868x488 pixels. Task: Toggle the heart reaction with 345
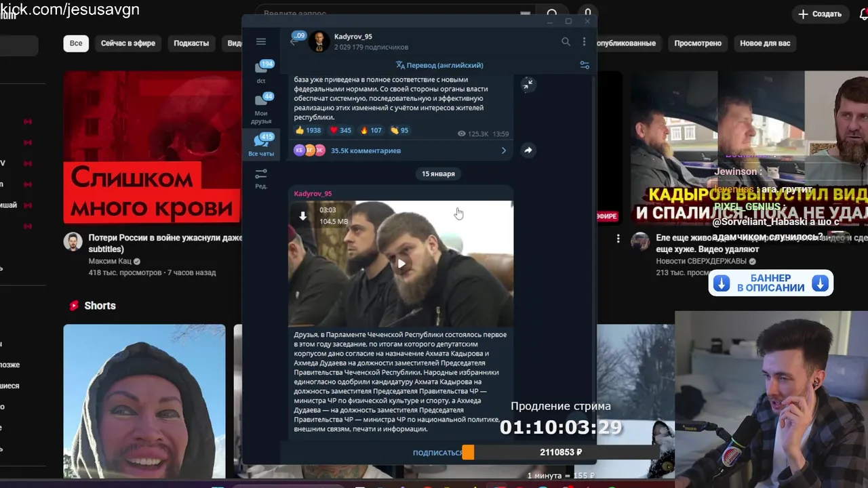pos(340,130)
